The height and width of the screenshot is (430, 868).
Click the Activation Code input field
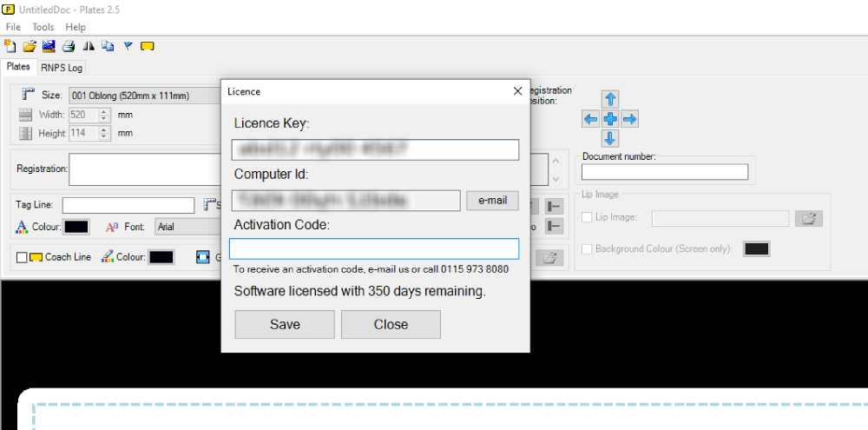[374, 248]
